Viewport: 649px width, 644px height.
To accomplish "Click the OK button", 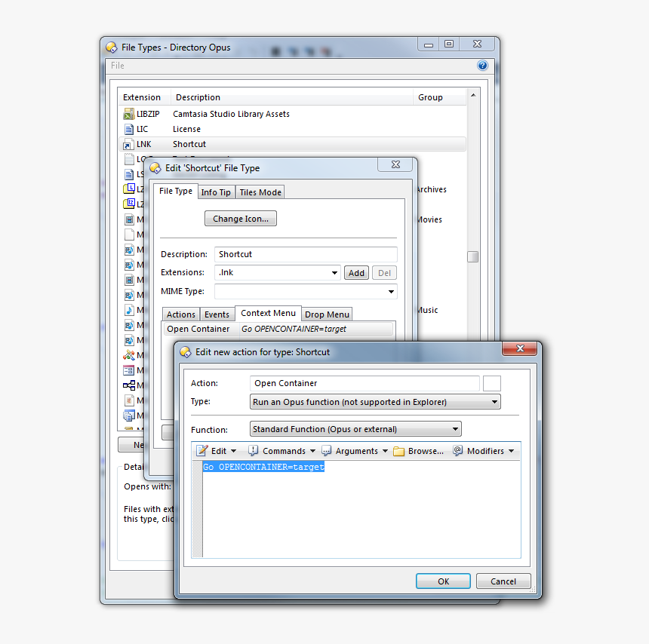I will [x=443, y=581].
